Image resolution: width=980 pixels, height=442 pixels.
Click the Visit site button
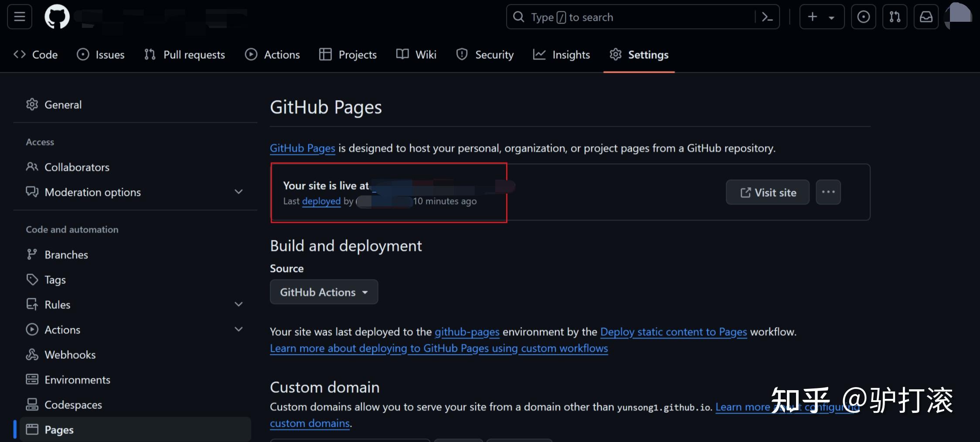[x=767, y=192]
